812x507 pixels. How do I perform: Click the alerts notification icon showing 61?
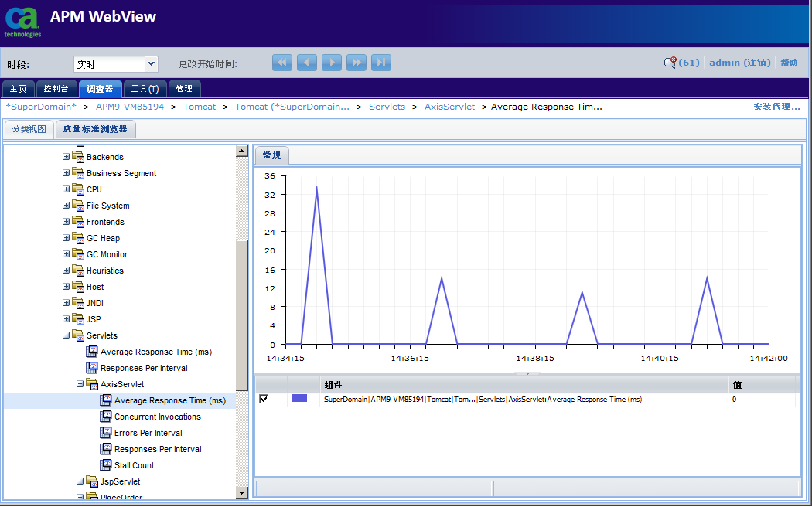tap(670, 63)
